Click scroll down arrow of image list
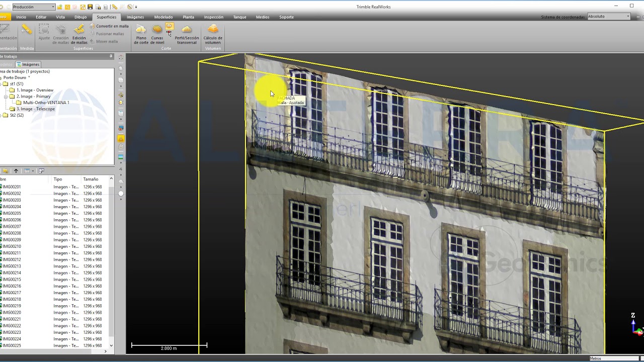The height and width of the screenshot is (362, 644). click(x=112, y=346)
